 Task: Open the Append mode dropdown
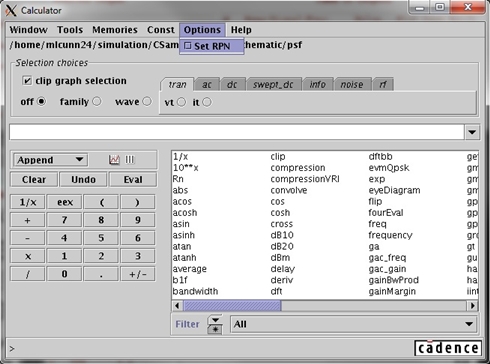point(50,160)
